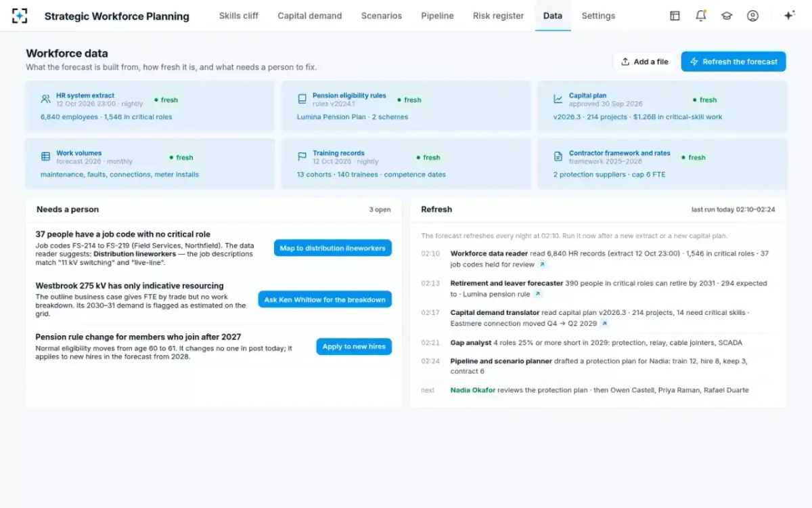Switch to the Capital demand tab
This screenshot has height=508, width=812.
[310, 16]
